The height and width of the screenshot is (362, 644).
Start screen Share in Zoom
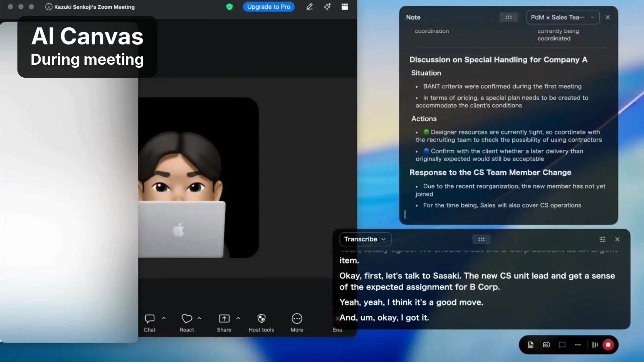click(224, 323)
